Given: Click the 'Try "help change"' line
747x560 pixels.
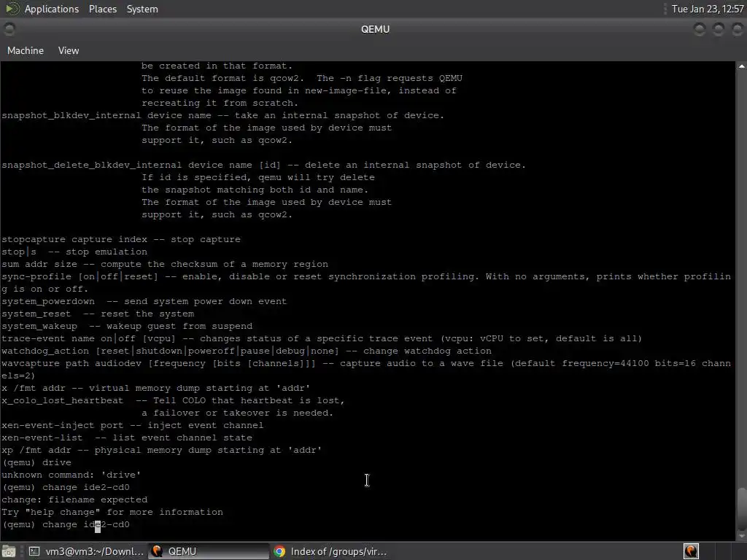Looking at the screenshot, I should point(112,512).
